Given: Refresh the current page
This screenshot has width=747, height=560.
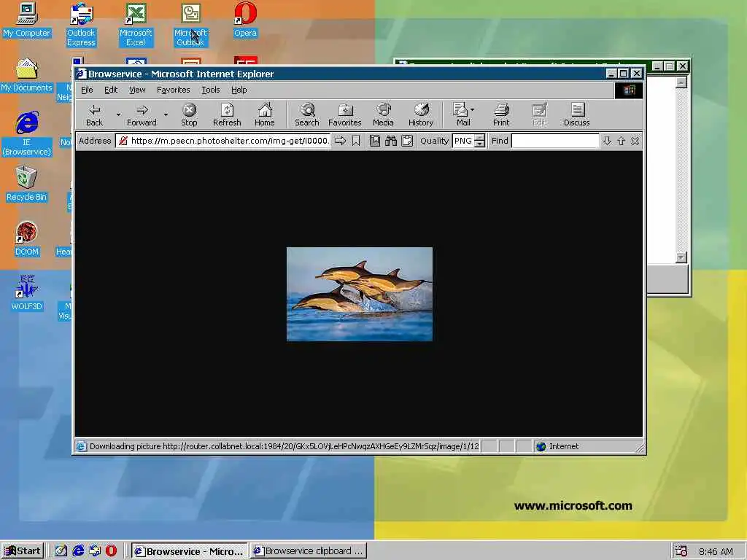Looking at the screenshot, I should point(227,114).
